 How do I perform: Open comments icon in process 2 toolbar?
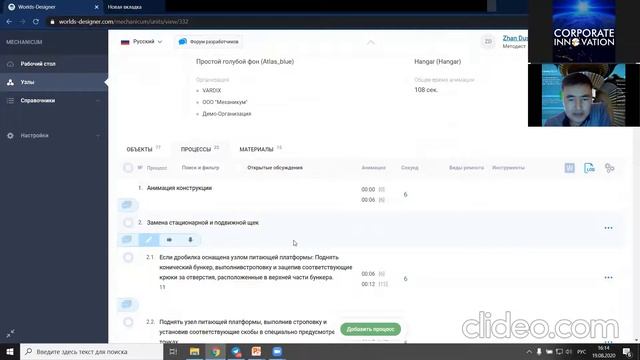pos(127,240)
